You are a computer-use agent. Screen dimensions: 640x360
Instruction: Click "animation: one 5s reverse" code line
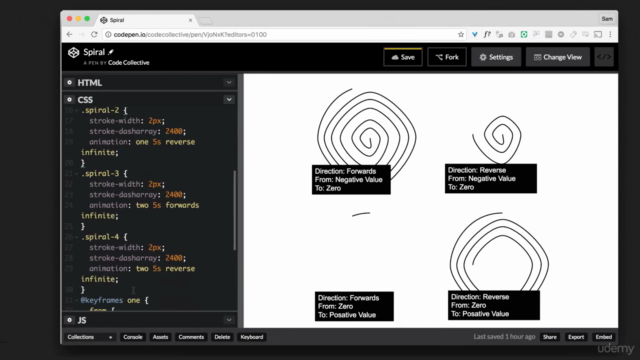(x=142, y=142)
